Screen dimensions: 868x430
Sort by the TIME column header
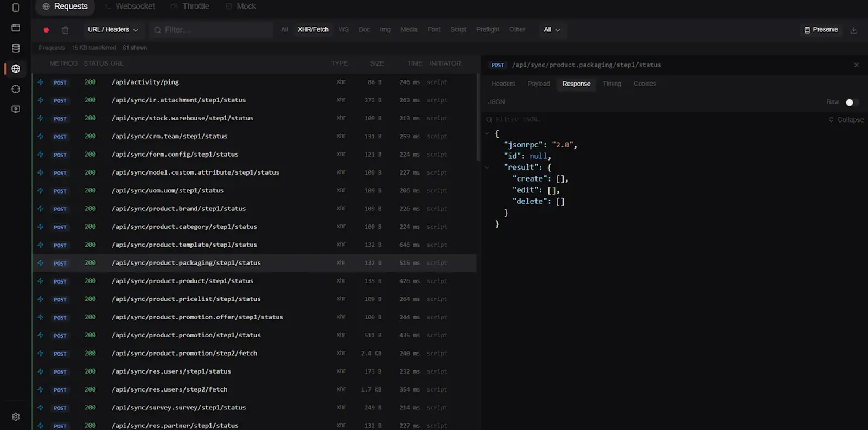414,63
